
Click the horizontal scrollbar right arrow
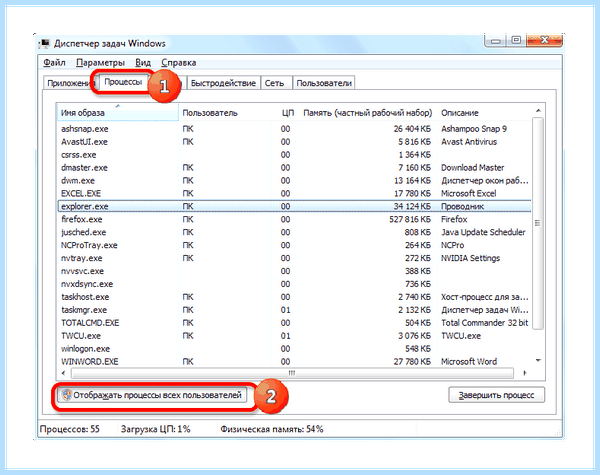click(525, 373)
